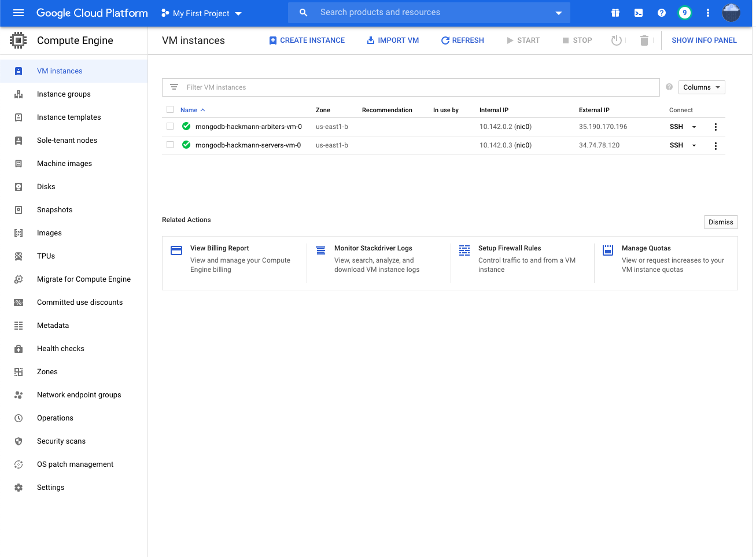Screen dimensions: 756x557
Task: Click the Settings gear sidebar icon
Action: pos(19,488)
